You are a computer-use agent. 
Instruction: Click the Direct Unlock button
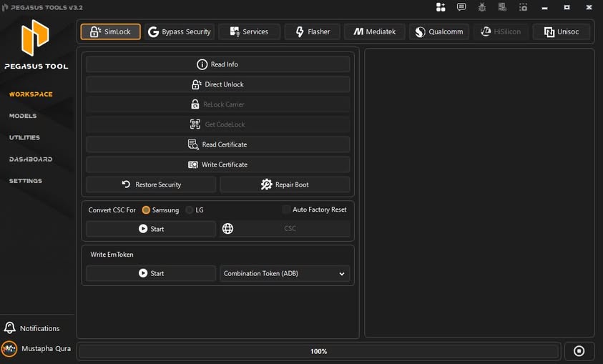217,84
